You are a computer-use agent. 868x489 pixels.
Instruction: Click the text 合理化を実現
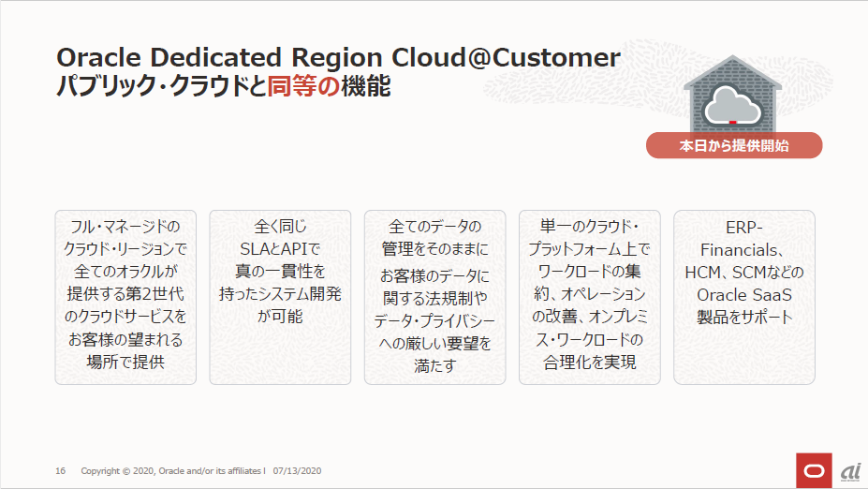click(590, 363)
